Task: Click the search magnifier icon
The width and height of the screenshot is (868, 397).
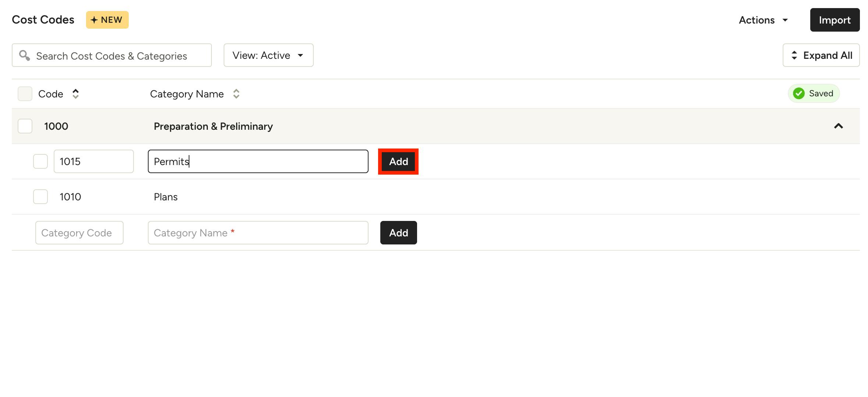Action: point(24,56)
